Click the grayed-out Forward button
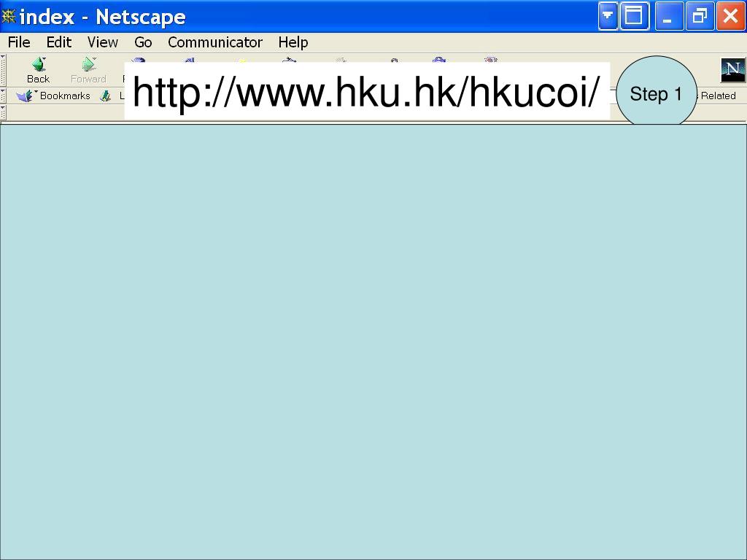The width and height of the screenshot is (747, 560). pos(88,70)
